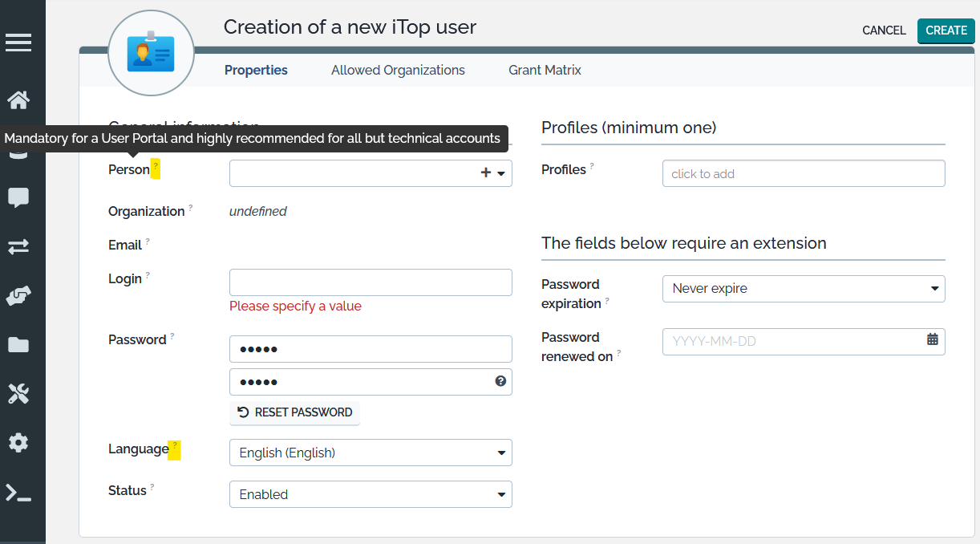Open the Grant Matrix tab
The height and width of the screenshot is (544, 980).
pyautogui.click(x=545, y=71)
